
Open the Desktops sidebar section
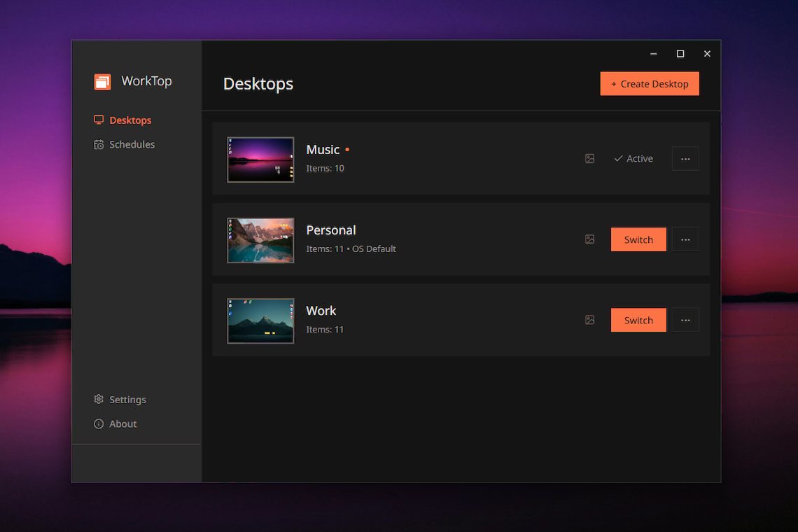(122, 120)
